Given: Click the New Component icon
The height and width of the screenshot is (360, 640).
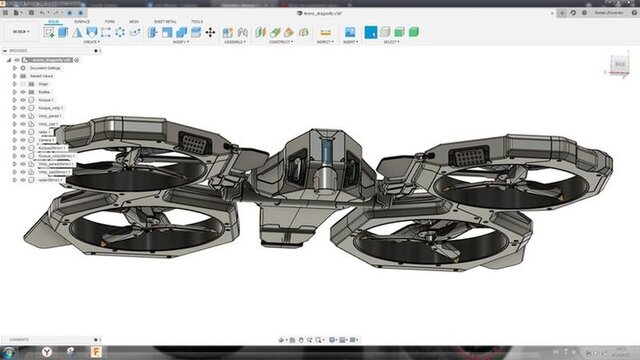Looking at the screenshot, I should pos(228,32).
